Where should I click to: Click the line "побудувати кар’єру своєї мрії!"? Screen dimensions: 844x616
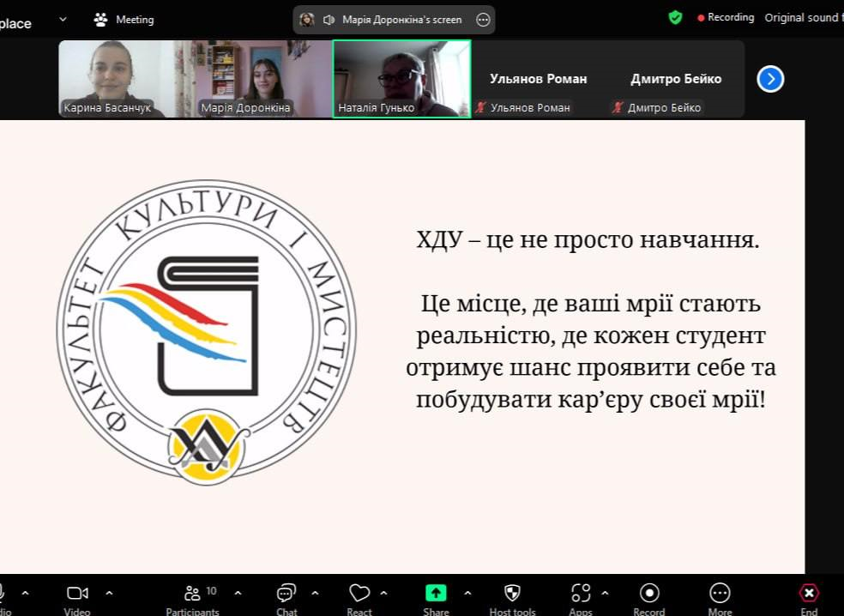(590, 400)
